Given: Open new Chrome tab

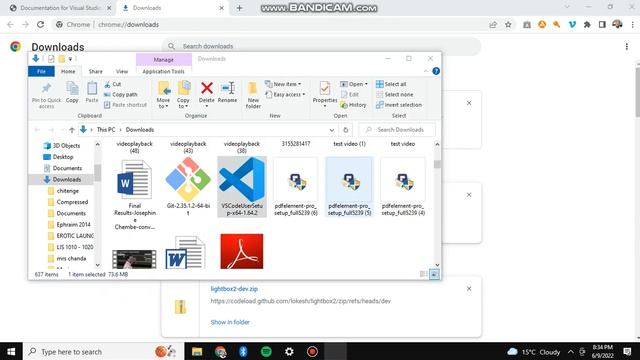Looking at the screenshot, I should point(240,8).
